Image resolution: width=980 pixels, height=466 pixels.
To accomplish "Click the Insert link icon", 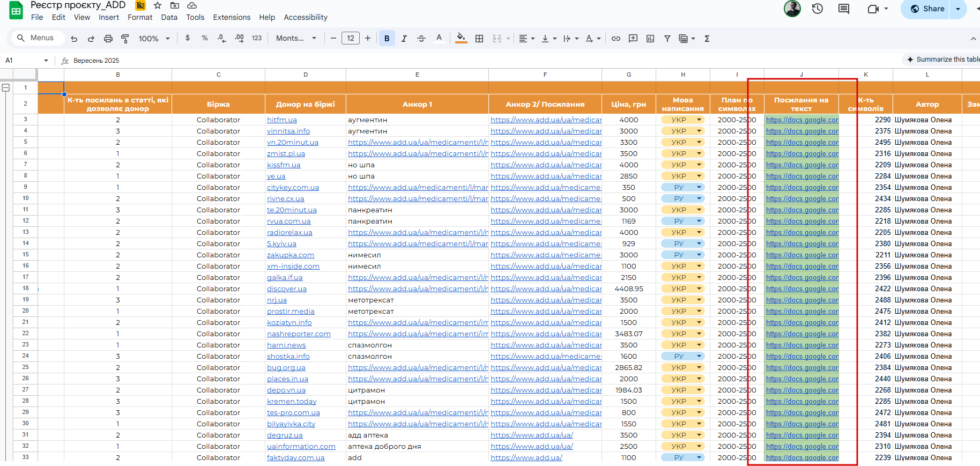I will (616, 39).
